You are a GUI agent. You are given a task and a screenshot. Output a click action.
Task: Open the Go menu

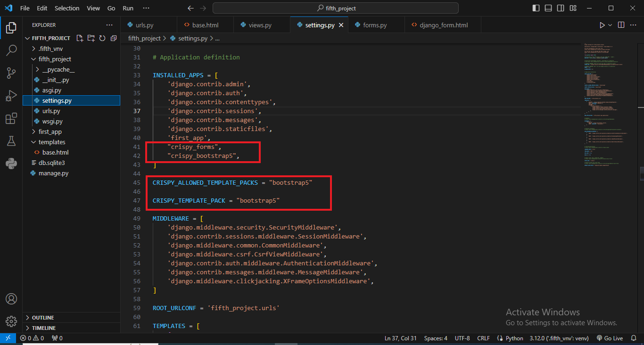(111, 8)
